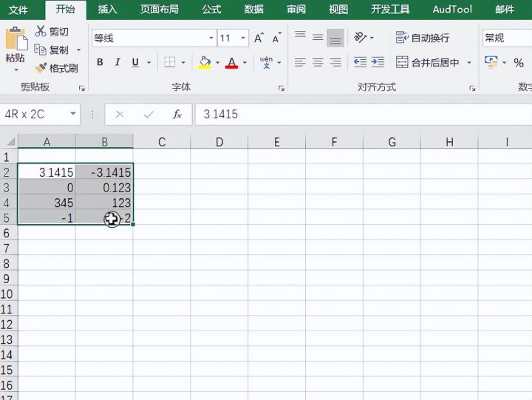Click the Paste clipboard icon
Screen dimensions: 532x400
click(16, 39)
